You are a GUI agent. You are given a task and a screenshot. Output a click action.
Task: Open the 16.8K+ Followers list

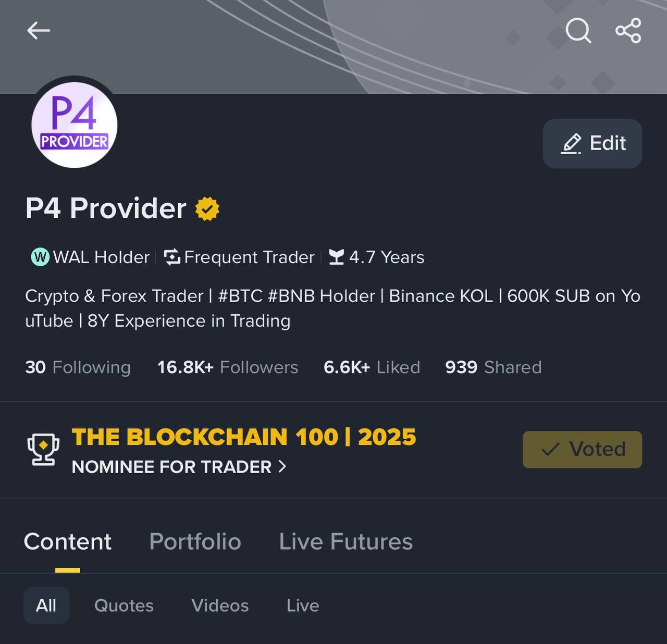(x=228, y=367)
